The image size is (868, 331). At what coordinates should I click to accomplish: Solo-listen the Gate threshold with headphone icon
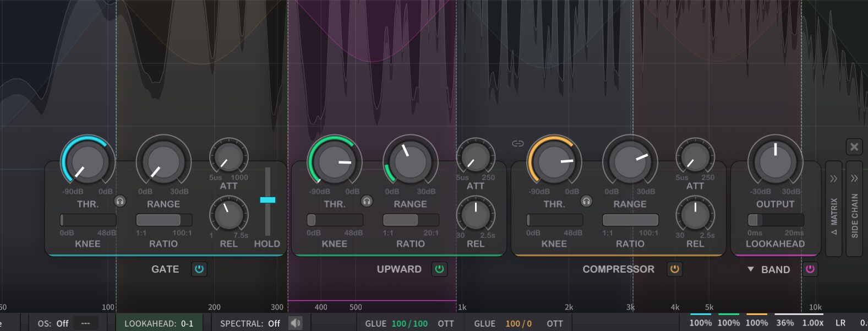pos(120,201)
